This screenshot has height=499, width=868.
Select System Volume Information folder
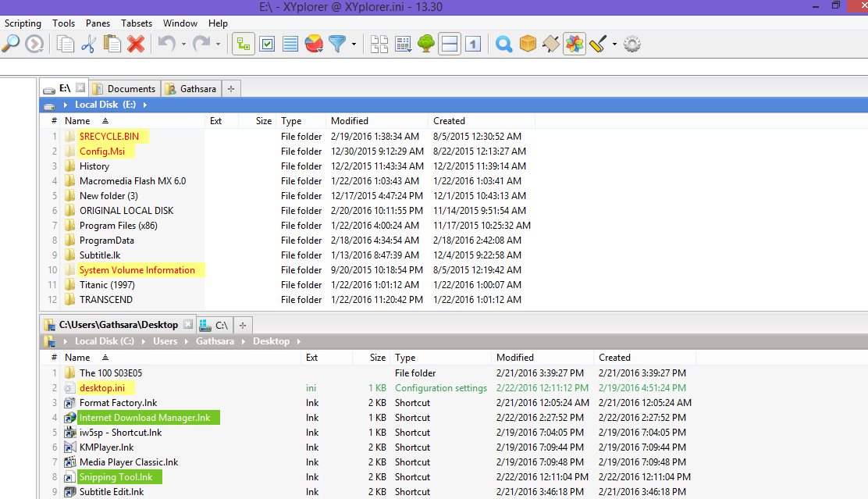point(137,269)
